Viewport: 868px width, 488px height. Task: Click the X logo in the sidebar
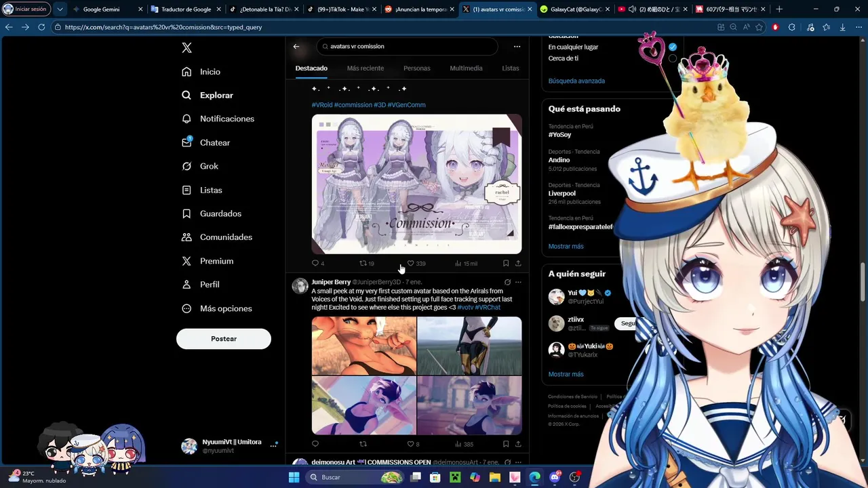point(187,47)
